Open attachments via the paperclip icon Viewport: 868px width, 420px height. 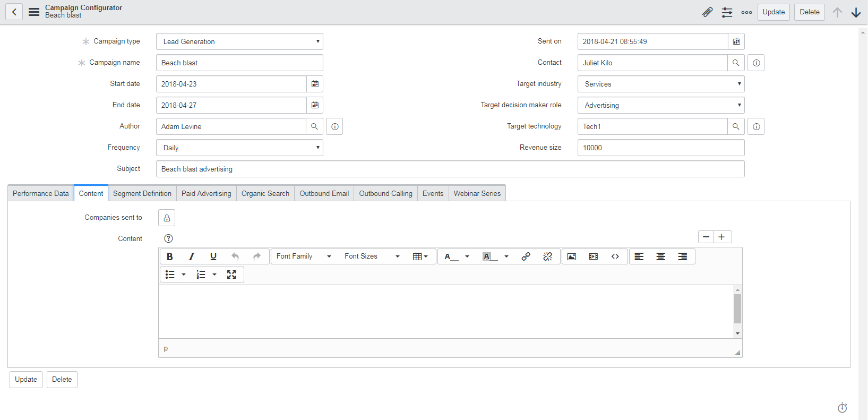point(707,12)
